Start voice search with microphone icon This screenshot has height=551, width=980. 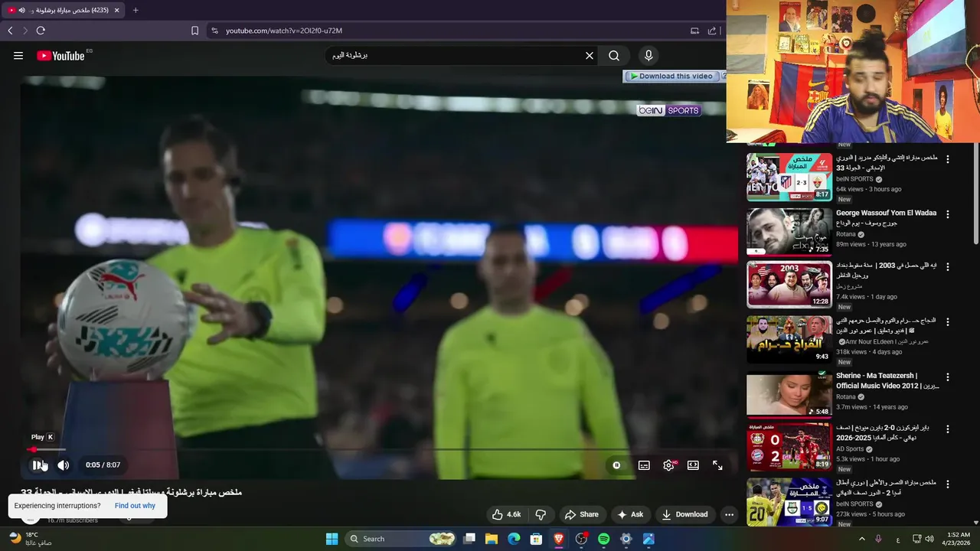(x=648, y=56)
